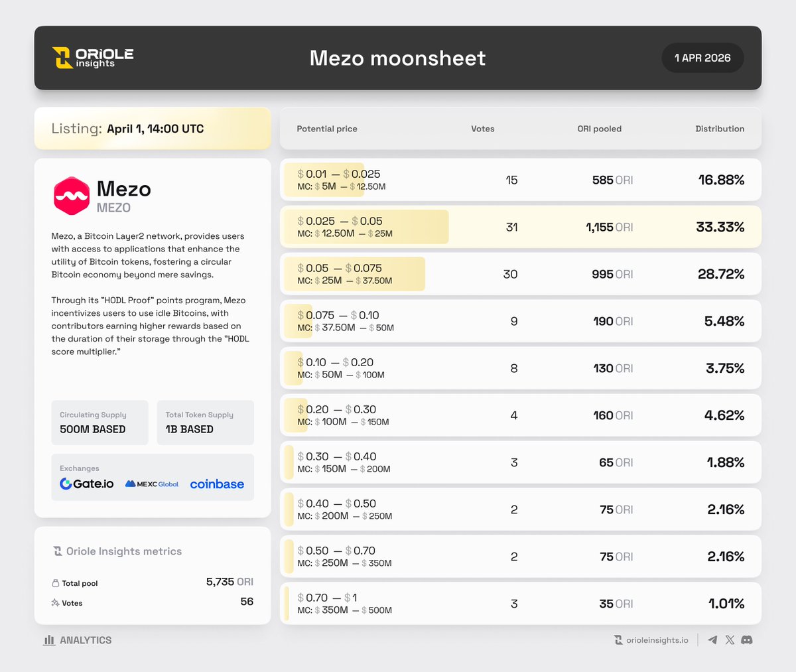
Task: Click the MEZO ticker symbol
Action: pyautogui.click(x=113, y=208)
